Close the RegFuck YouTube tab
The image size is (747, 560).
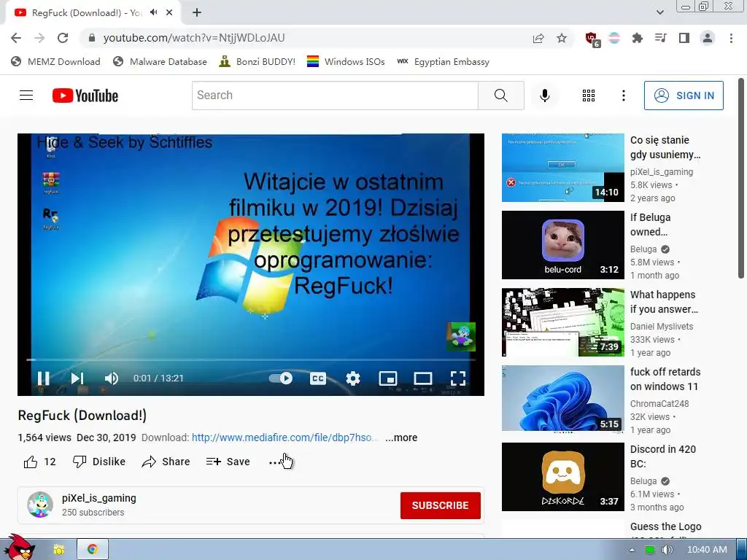[x=169, y=12]
